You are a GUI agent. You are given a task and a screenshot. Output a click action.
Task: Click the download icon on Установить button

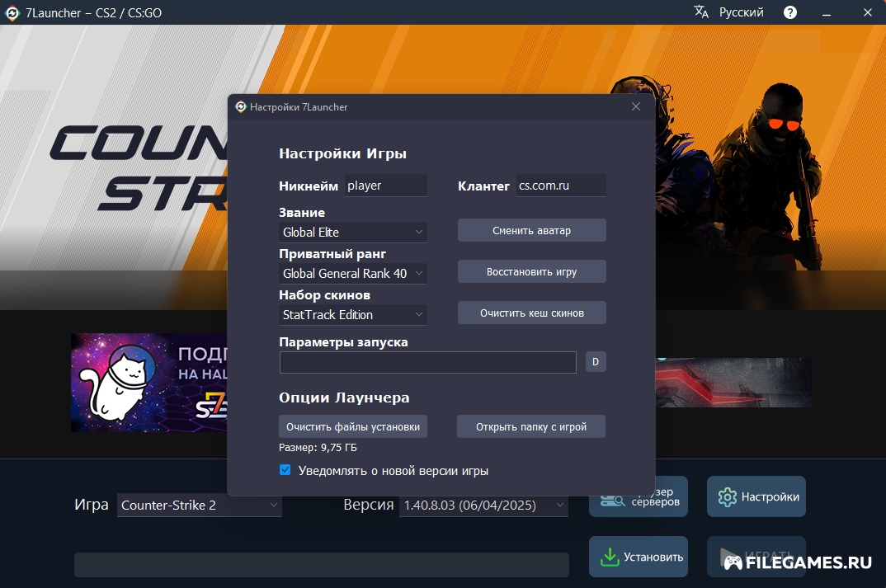click(609, 557)
